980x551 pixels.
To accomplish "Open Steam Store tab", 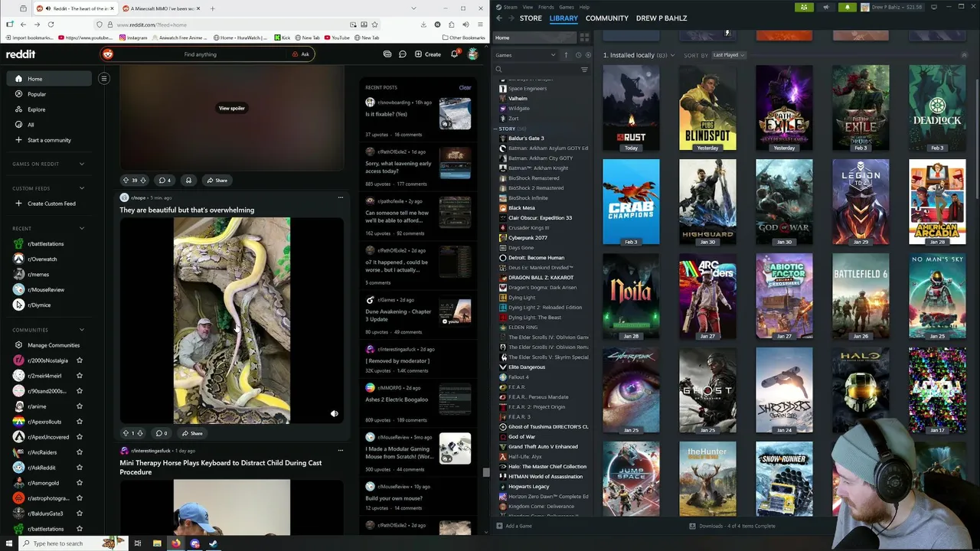I will click(531, 18).
